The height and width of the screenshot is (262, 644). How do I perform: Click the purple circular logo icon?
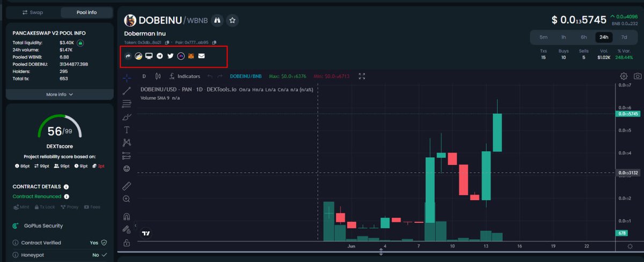181,56
